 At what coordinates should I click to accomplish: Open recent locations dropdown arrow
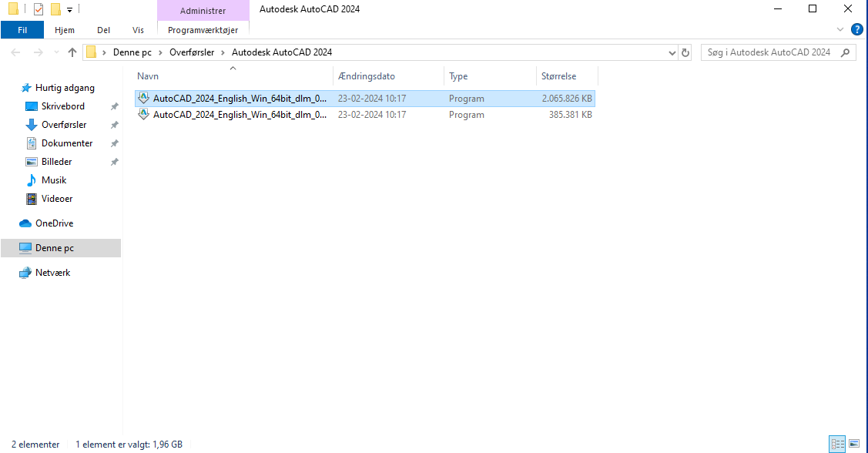(x=56, y=52)
